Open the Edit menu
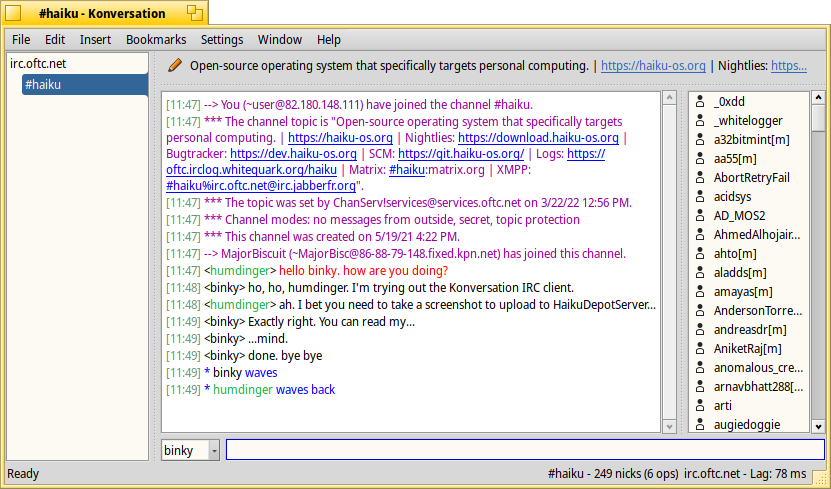 [55, 40]
